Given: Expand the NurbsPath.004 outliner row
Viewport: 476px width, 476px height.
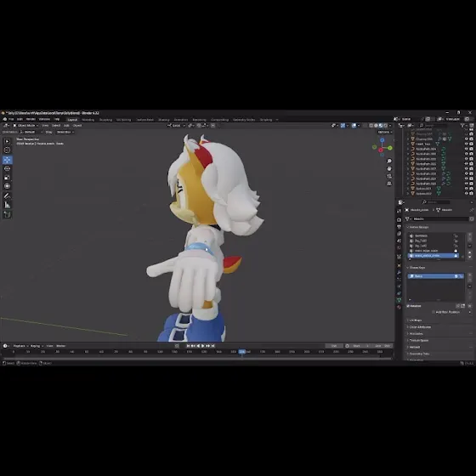Looking at the screenshot, I should coord(408,149).
